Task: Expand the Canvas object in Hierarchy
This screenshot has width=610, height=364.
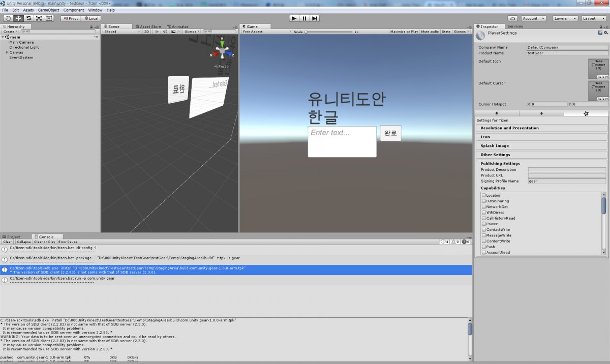Action: (7, 52)
